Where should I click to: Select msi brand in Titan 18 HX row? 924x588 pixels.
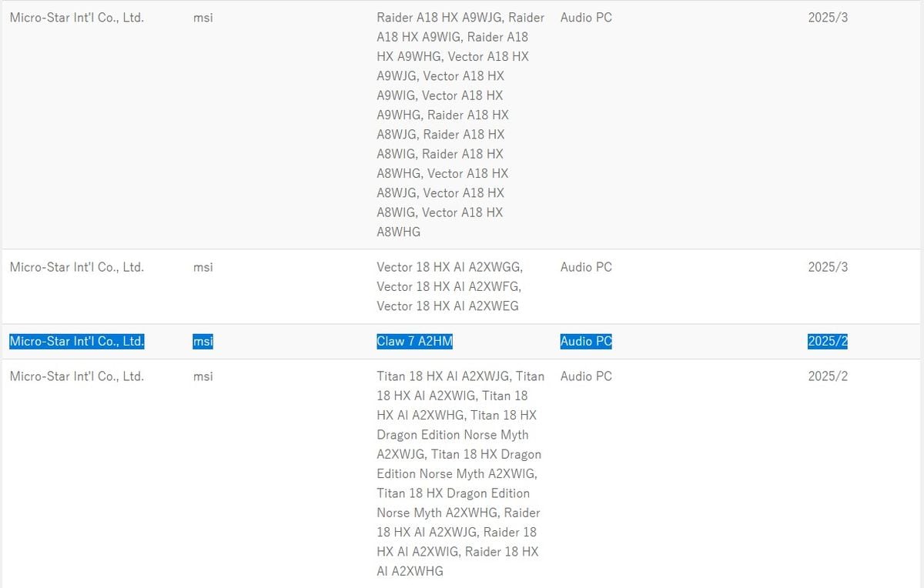(203, 376)
